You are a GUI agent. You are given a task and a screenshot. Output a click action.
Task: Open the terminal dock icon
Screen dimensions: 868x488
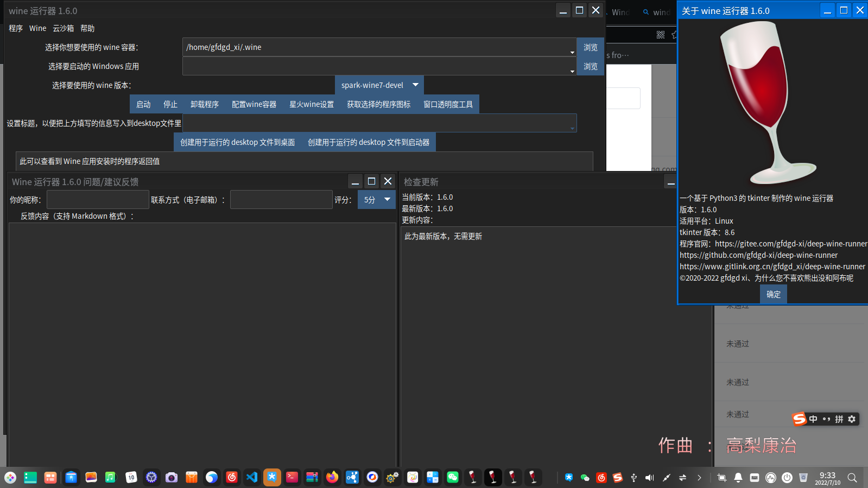point(292,478)
